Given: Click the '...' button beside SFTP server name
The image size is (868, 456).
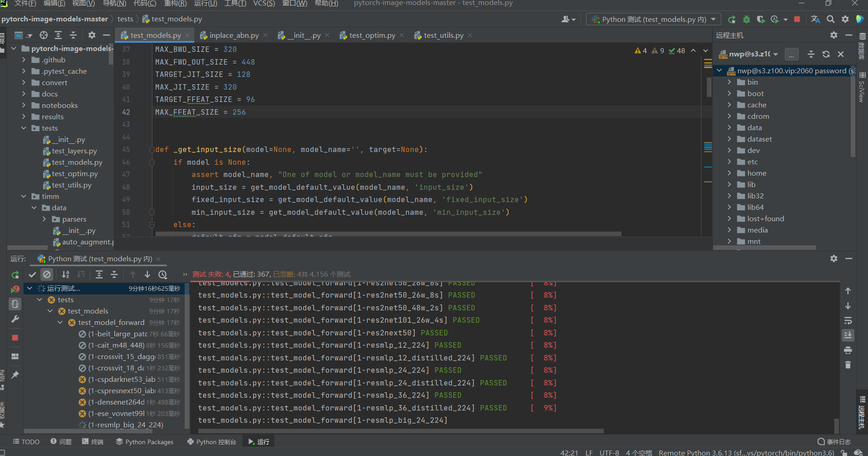Looking at the screenshot, I should click(792, 54).
